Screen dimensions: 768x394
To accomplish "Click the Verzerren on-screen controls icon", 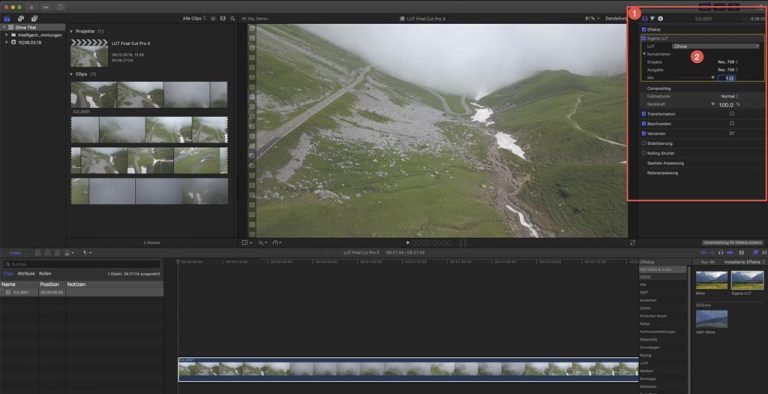I will pyautogui.click(x=732, y=133).
